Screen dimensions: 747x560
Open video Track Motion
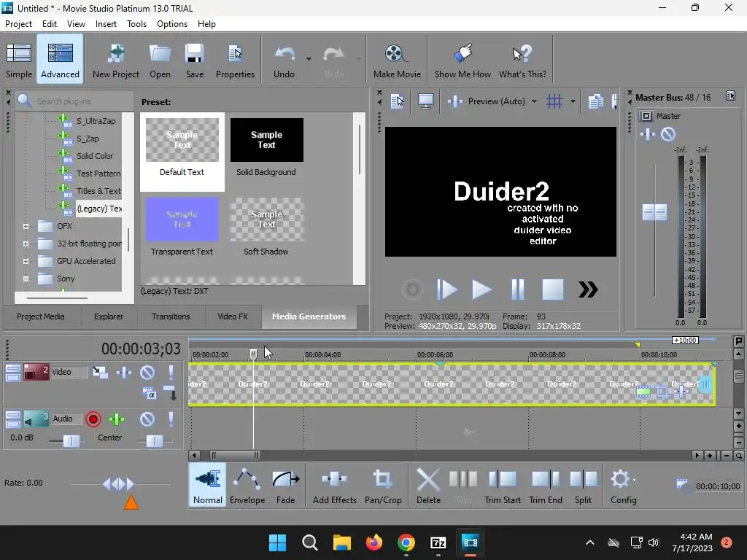click(x=100, y=372)
